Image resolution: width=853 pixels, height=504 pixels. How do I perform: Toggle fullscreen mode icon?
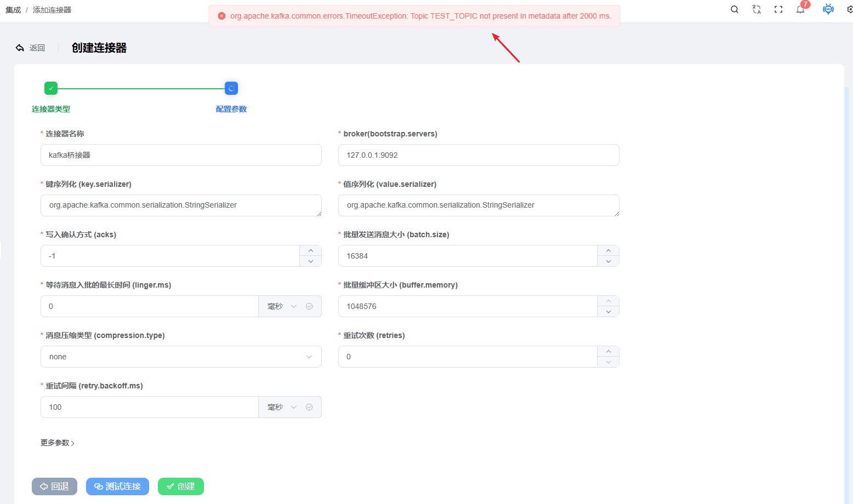pyautogui.click(x=778, y=9)
